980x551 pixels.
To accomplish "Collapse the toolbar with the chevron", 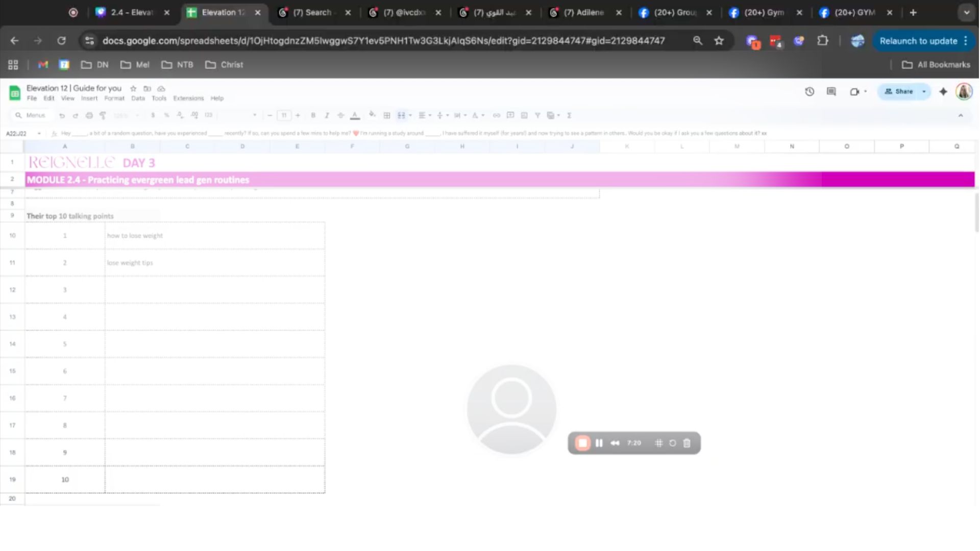I will pos(961,115).
